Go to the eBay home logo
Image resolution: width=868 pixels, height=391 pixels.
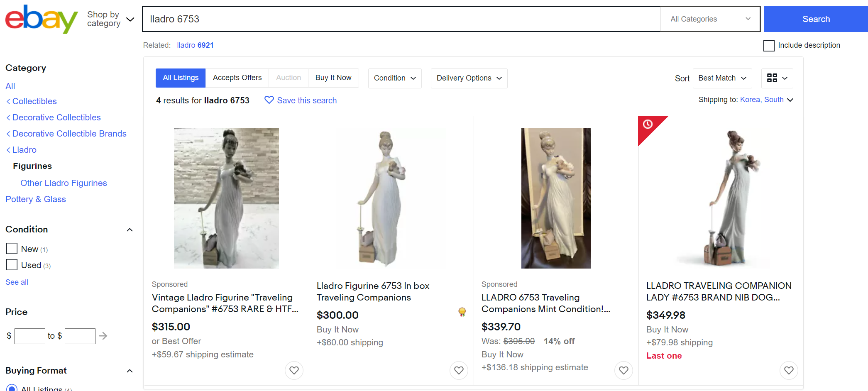click(x=42, y=19)
